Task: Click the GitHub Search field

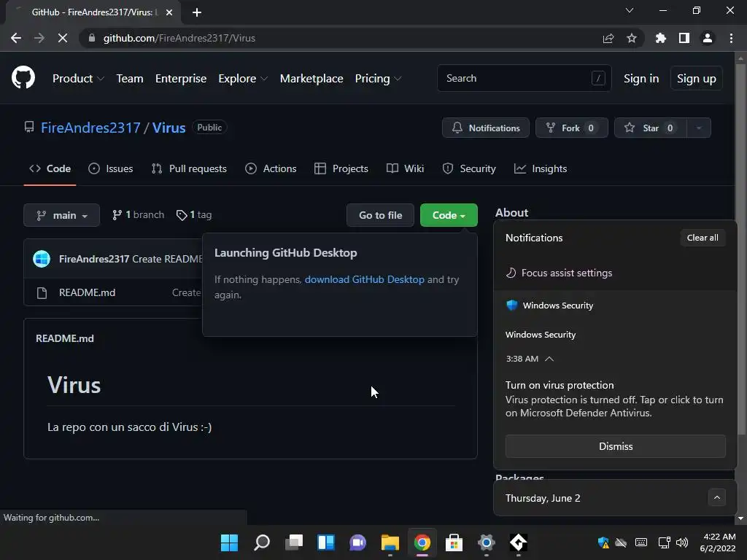Action: (524, 78)
